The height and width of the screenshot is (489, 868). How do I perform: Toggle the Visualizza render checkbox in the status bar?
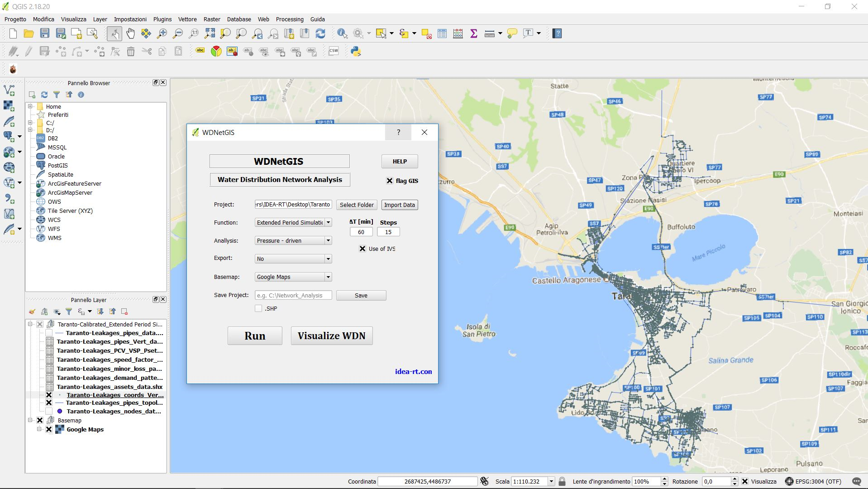[745, 481]
